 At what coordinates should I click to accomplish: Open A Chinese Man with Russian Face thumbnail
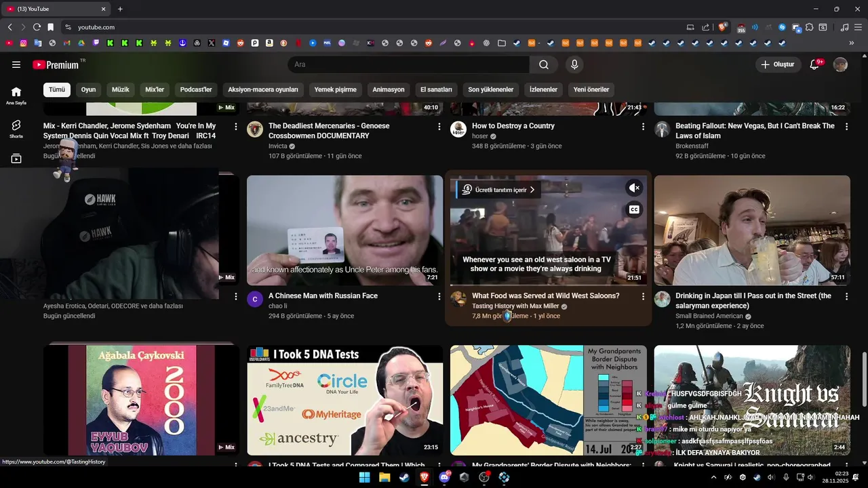[344, 230]
